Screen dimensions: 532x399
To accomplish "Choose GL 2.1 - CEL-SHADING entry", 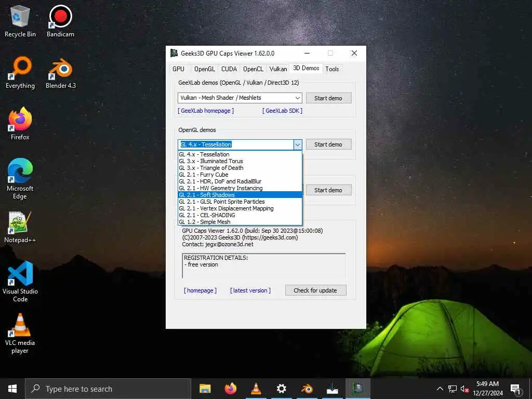I will click(240, 215).
